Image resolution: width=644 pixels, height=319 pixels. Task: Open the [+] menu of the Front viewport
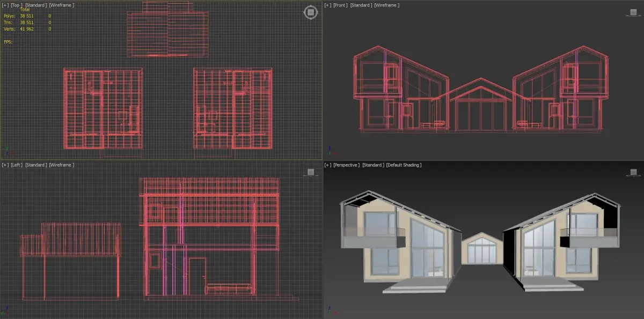click(328, 5)
